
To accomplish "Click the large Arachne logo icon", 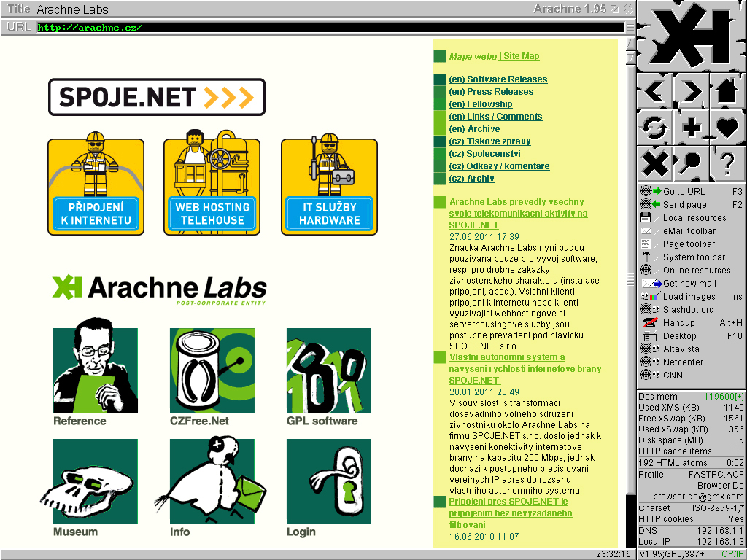I will click(x=692, y=36).
